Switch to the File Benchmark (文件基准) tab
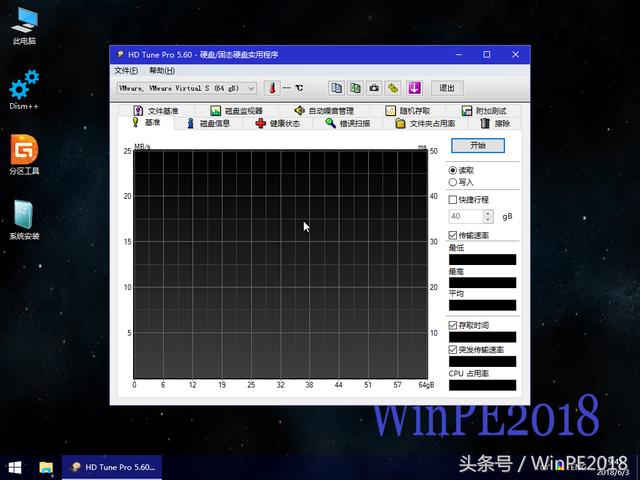Image resolution: width=640 pixels, height=480 pixels. click(156, 111)
